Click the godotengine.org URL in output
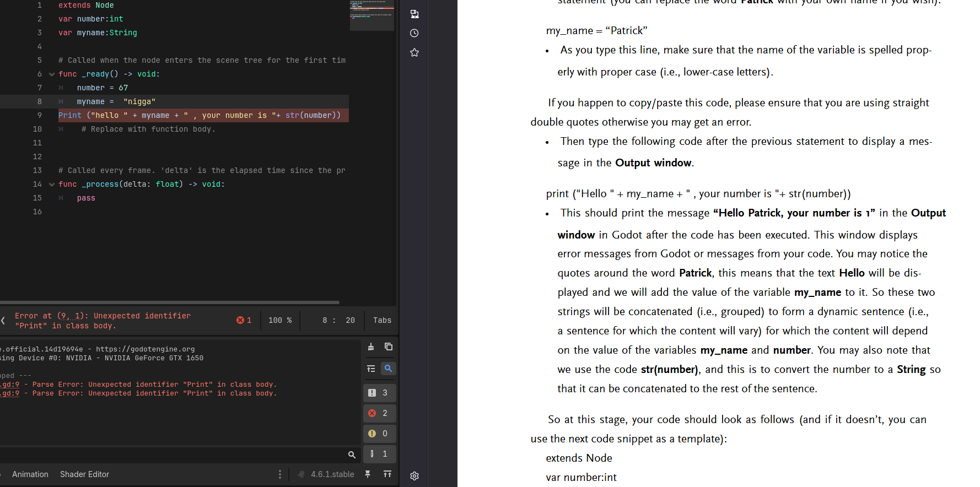Image resolution: width=980 pixels, height=487 pixels. [x=146, y=349]
